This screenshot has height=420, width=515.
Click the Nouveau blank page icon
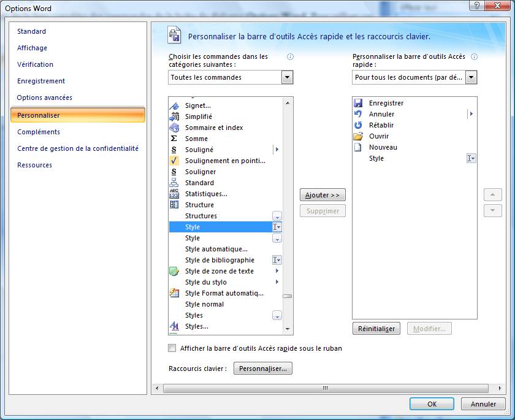(x=358, y=147)
